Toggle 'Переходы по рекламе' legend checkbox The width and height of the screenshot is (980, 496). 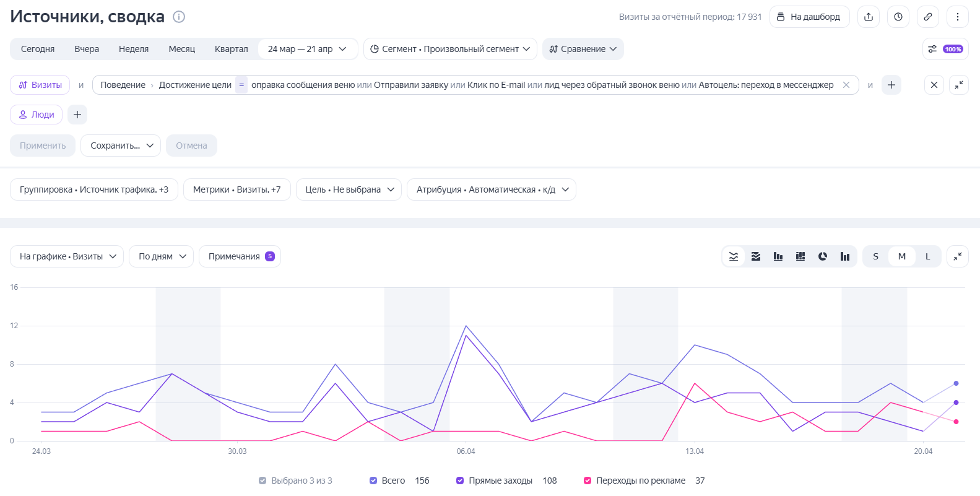pyautogui.click(x=588, y=481)
